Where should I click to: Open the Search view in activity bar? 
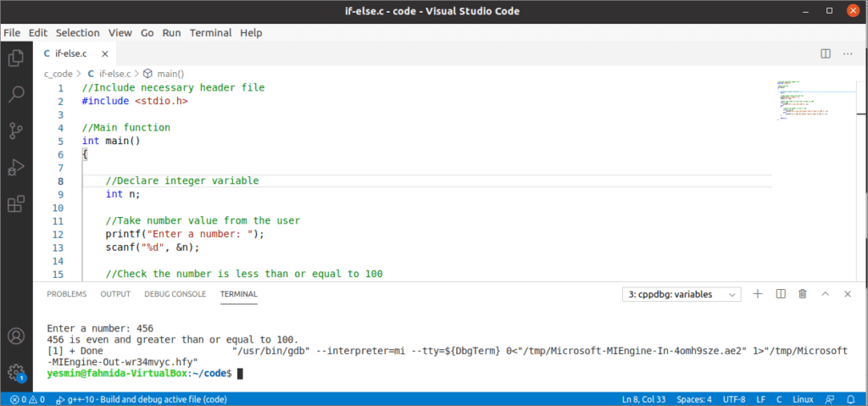tap(16, 94)
